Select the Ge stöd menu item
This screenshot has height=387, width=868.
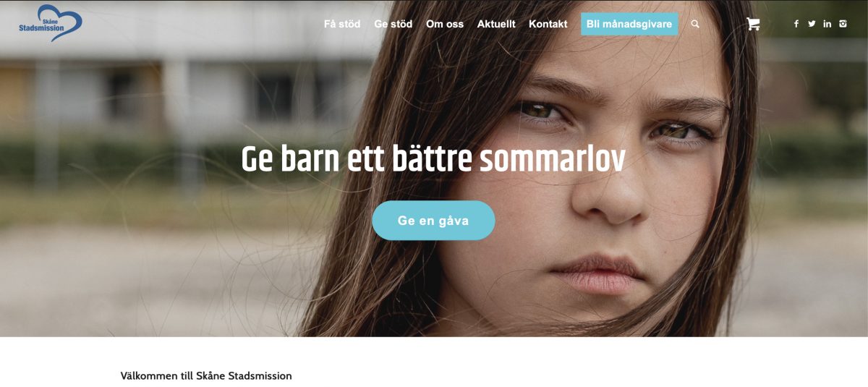393,24
